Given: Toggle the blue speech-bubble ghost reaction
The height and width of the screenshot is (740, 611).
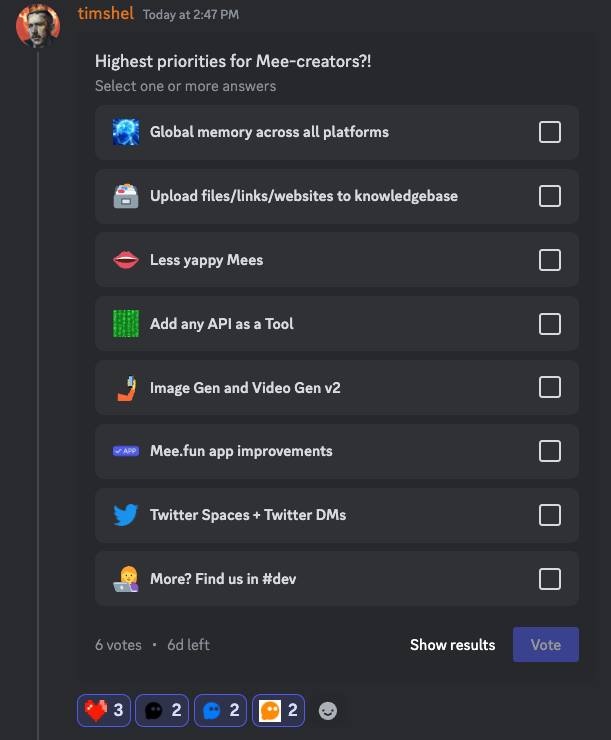Looking at the screenshot, I should [x=220, y=710].
